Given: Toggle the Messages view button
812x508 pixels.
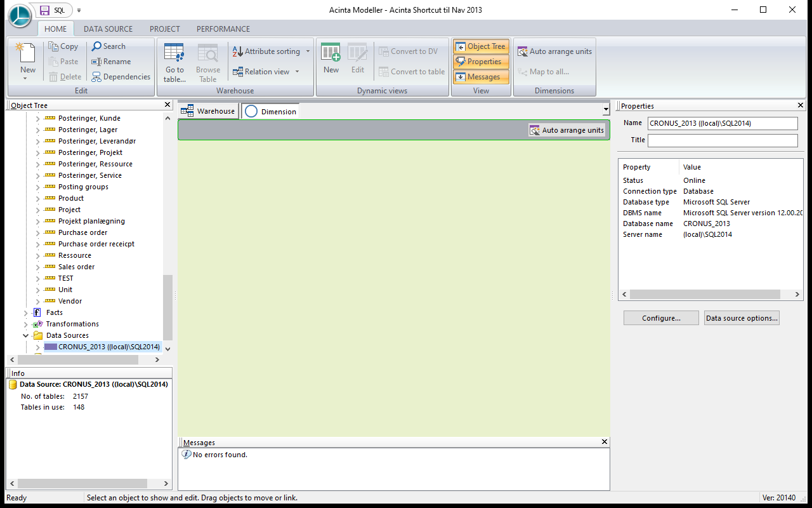Looking at the screenshot, I should point(481,77).
